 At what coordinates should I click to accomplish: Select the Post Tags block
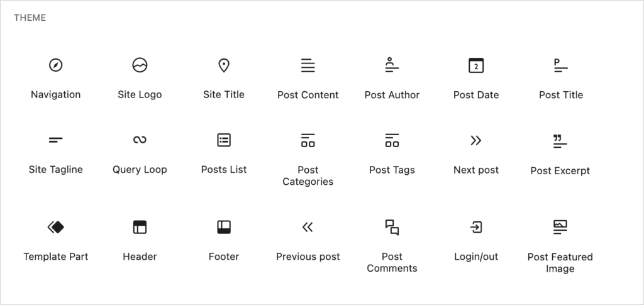pyautogui.click(x=392, y=154)
